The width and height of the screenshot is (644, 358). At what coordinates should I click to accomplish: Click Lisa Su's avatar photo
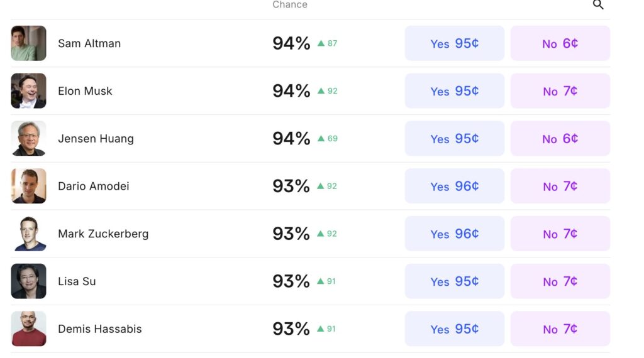(28, 281)
